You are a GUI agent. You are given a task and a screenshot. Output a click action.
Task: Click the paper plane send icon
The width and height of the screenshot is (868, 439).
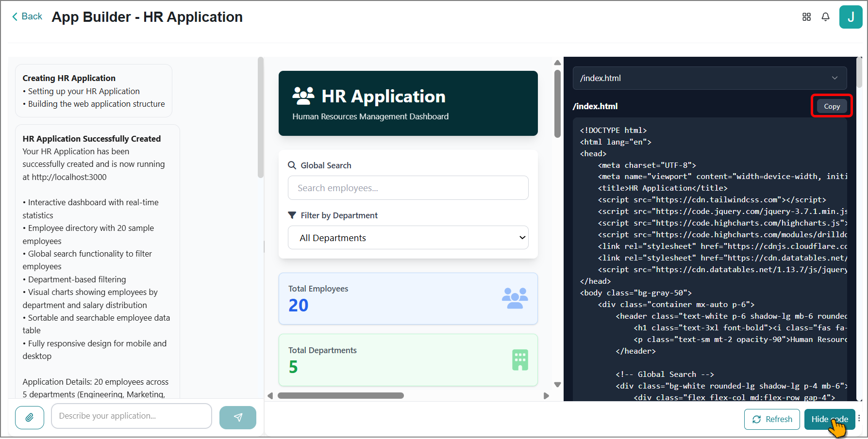[238, 417]
